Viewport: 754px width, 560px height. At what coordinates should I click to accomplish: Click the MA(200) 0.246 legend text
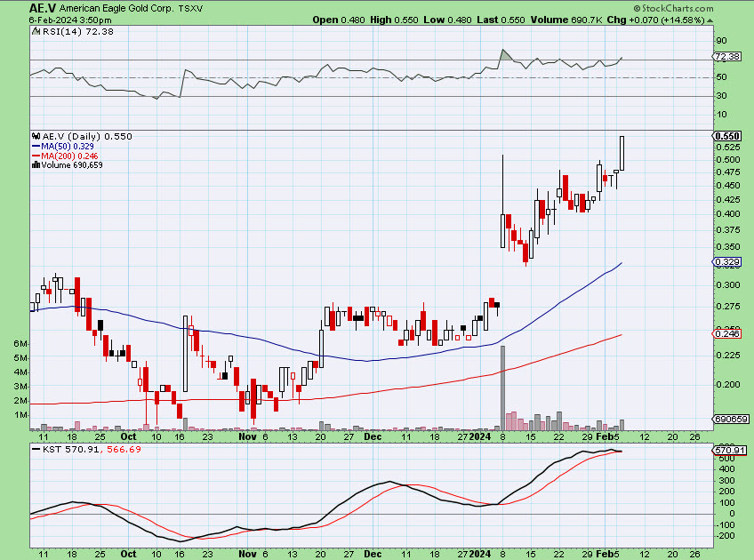(x=69, y=156)
